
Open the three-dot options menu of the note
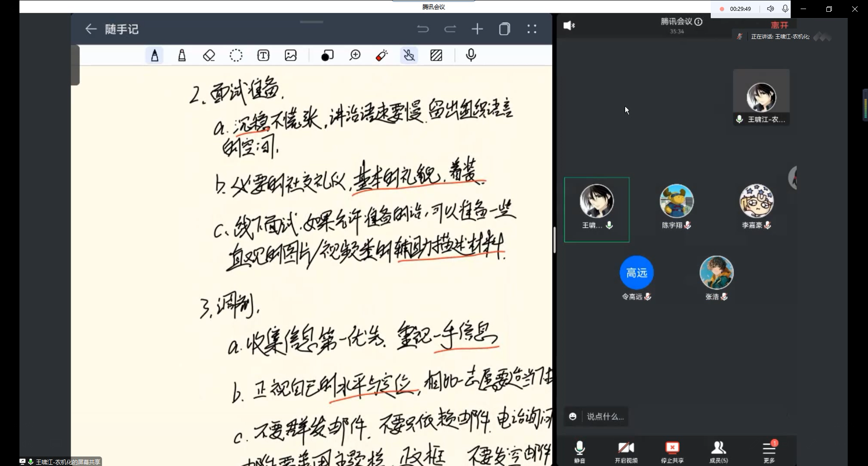(532, 29)
